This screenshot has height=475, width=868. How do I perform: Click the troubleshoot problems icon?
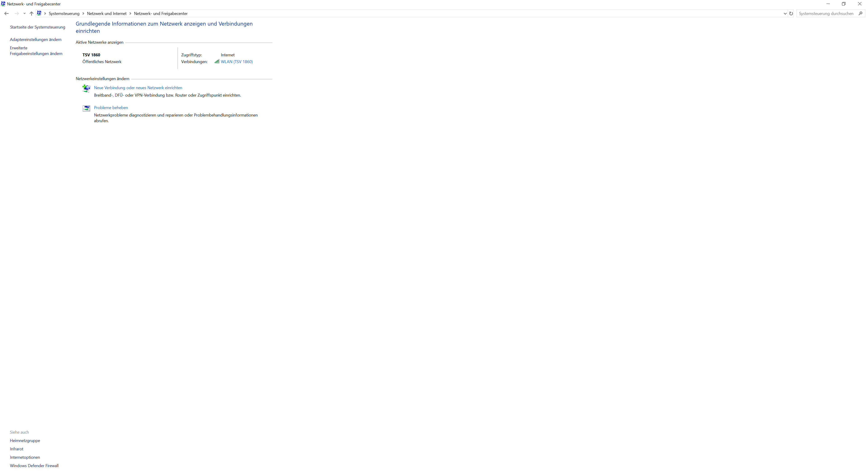point(86,108)
